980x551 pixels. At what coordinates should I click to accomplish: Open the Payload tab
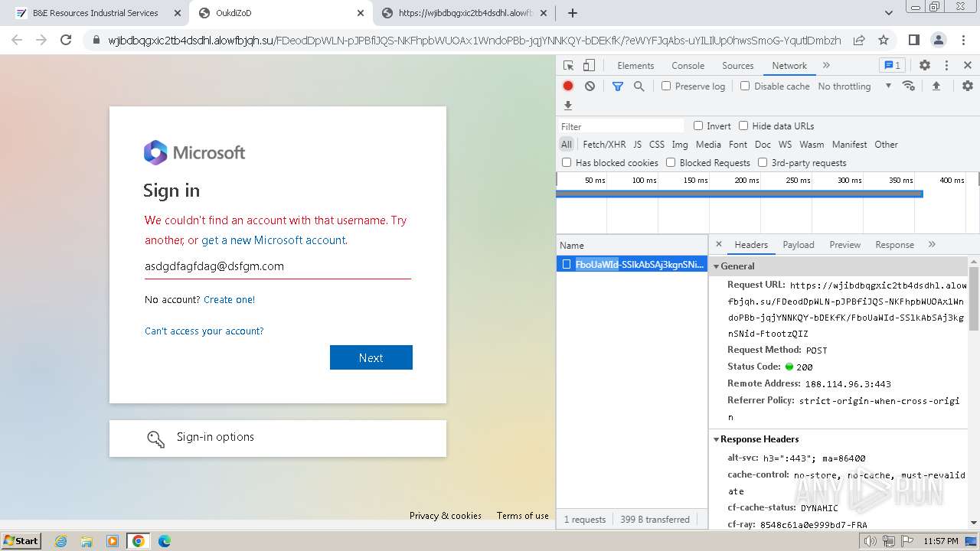coord(799,245)
